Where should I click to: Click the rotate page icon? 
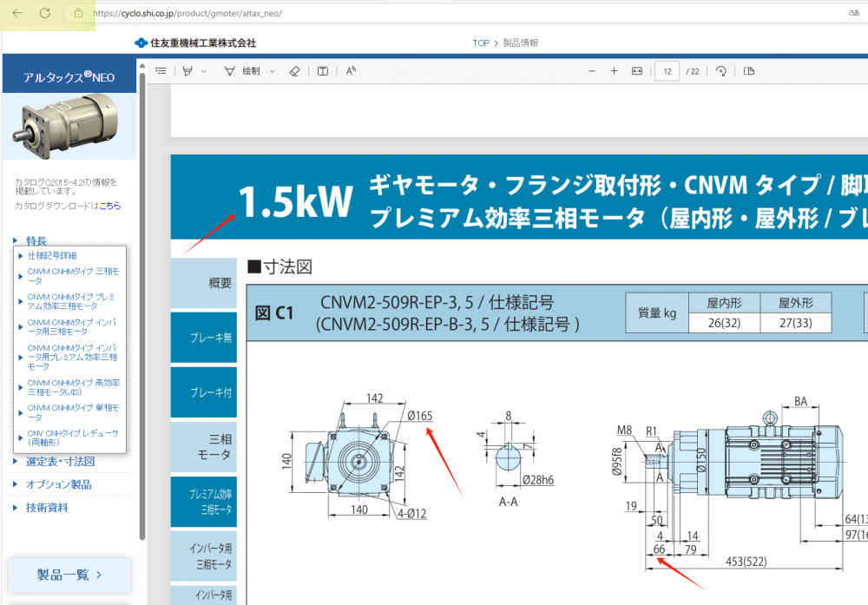tap(720, 71)
